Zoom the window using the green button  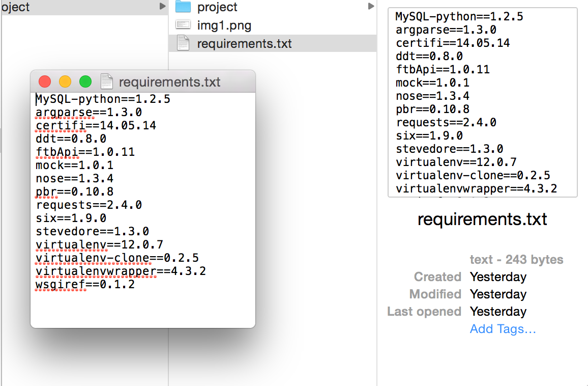pyautogui.click(x=85, y=81)
